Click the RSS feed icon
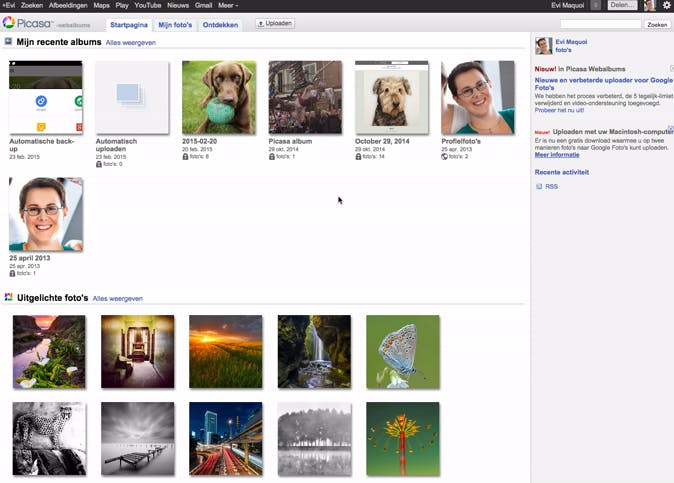The image size is (674, 483). 539,186
